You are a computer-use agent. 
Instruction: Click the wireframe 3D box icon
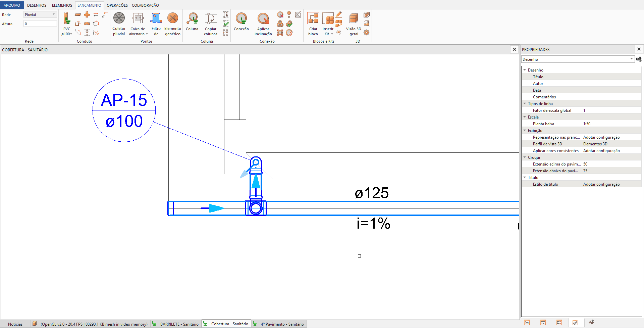(x=367, y=14)
